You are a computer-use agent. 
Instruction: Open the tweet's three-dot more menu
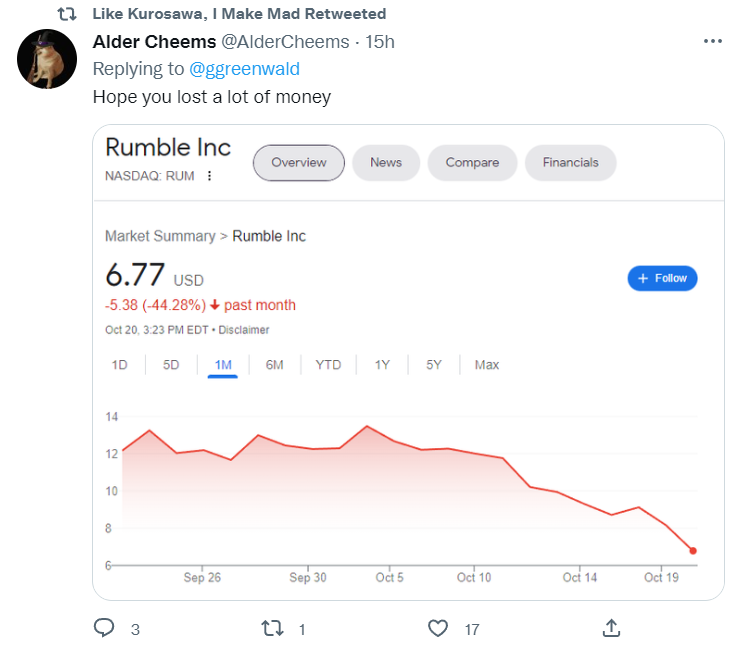(712, 42)
